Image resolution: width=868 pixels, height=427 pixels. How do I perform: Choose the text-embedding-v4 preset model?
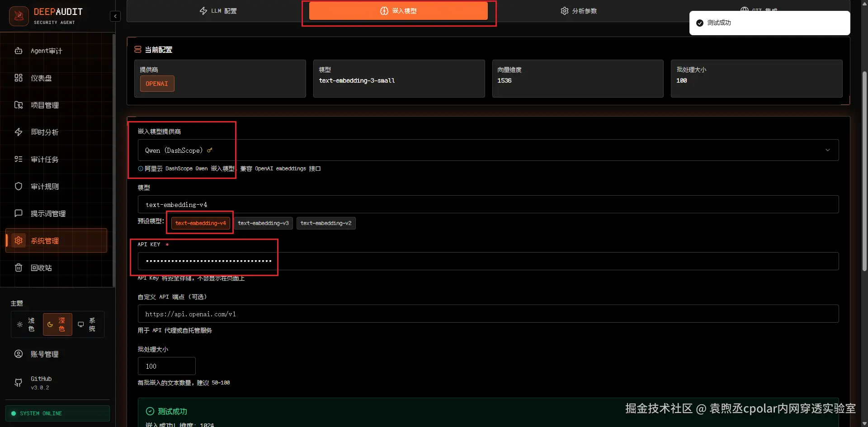tap(200, 223)
